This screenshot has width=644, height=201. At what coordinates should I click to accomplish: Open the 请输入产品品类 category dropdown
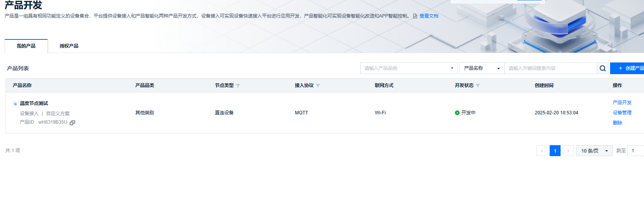tap(409, 68)
